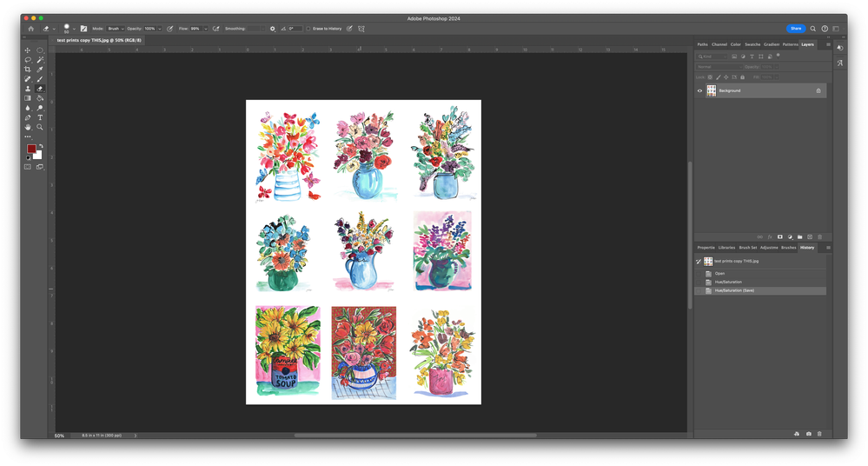Click the red foreground color swatch
The width and height of the screenshot is (868, 466).
pos(32,150)
